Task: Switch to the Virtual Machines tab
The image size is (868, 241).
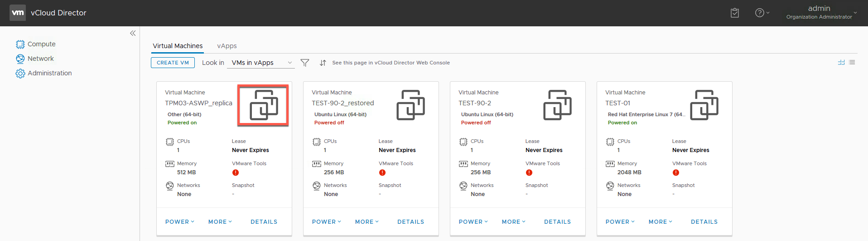Action: 178,46
